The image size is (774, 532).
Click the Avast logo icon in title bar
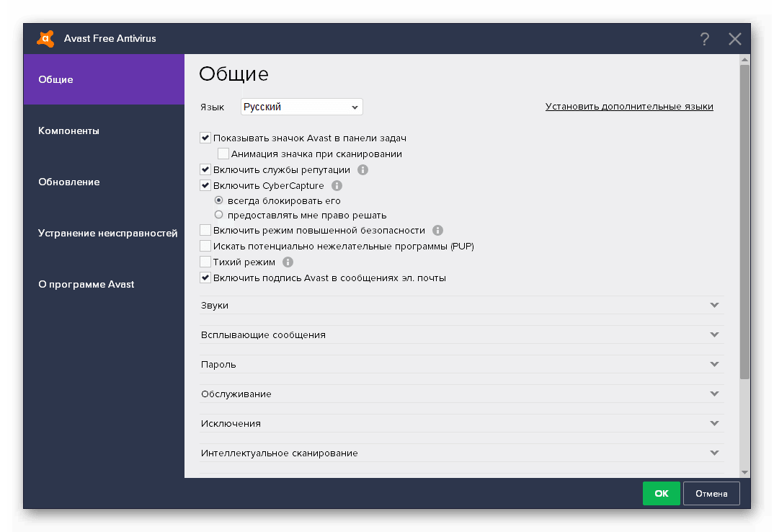[x=45, y=38]
